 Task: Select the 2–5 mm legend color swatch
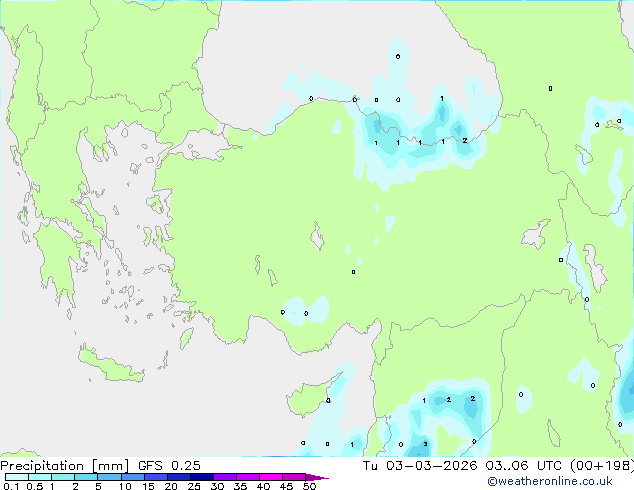(x=86, y=477)
